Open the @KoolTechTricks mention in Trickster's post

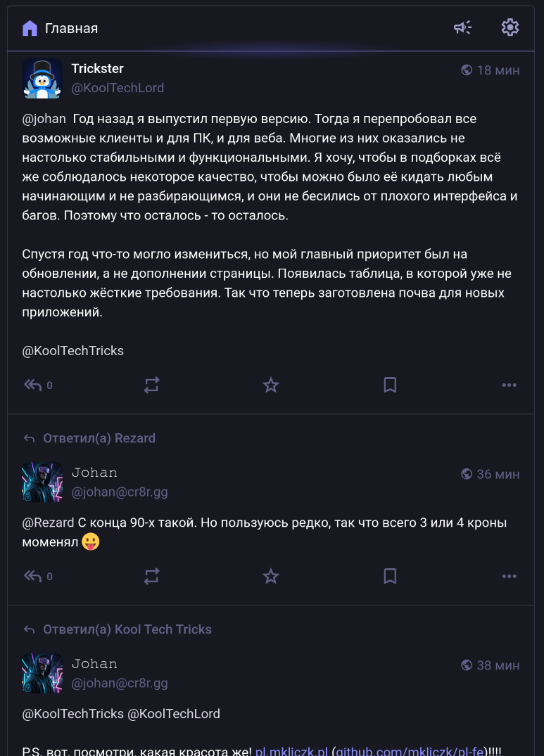pyautogui.click(x=73, y=351)
